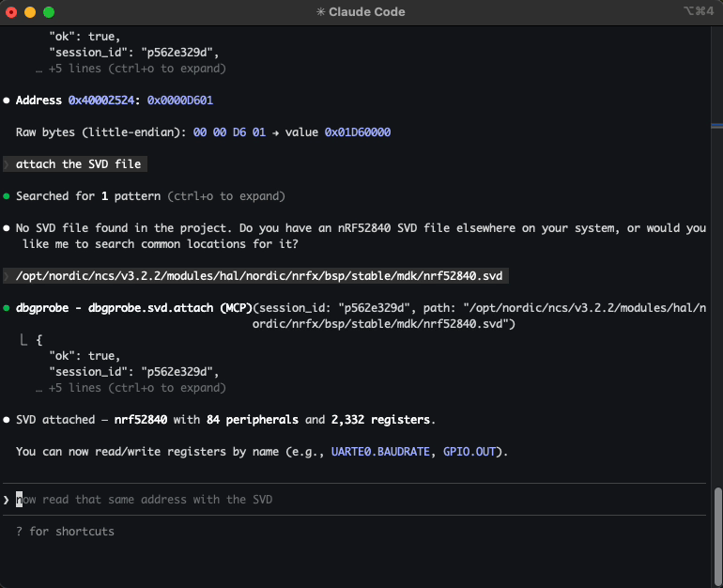Expand upper '+5 lines' collapsed output

(x=131, y=69)
